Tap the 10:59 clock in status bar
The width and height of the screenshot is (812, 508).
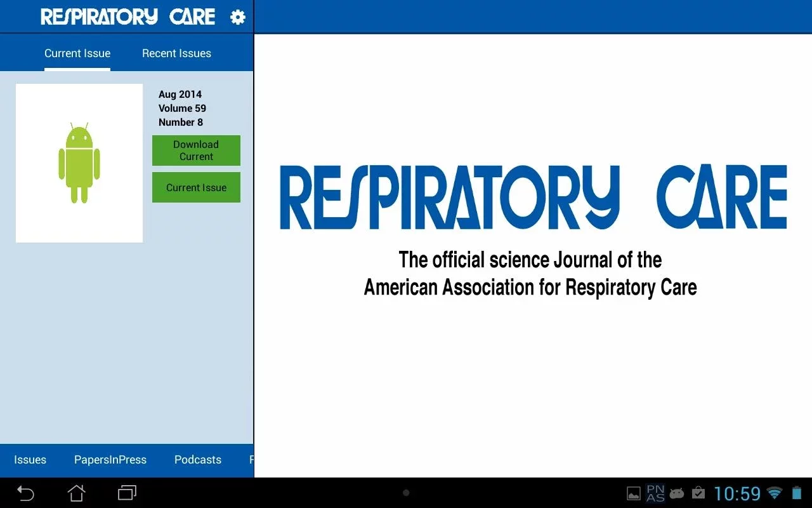[x=737, y=493]
